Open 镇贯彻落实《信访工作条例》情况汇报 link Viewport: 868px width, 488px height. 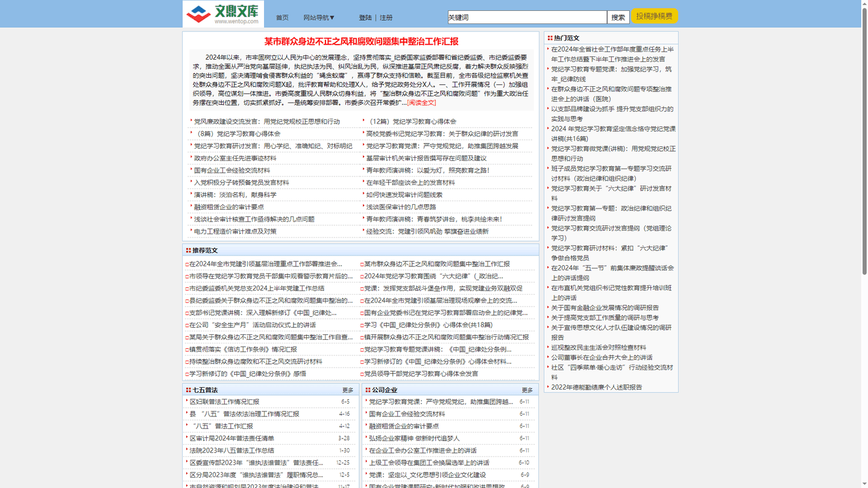243,349
